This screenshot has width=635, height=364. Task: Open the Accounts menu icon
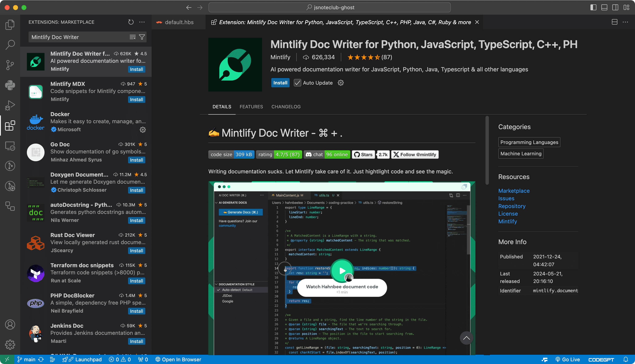click(x=10, y=325)
